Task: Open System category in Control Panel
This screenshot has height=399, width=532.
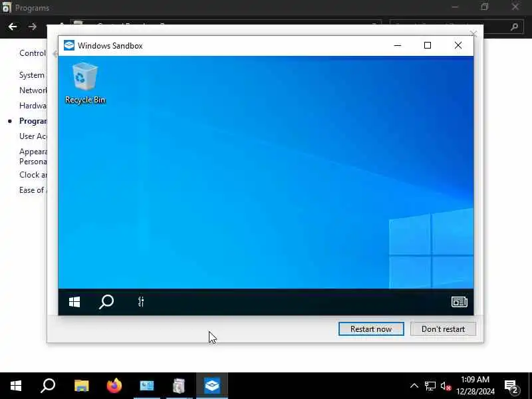Action: click(32, 75)
